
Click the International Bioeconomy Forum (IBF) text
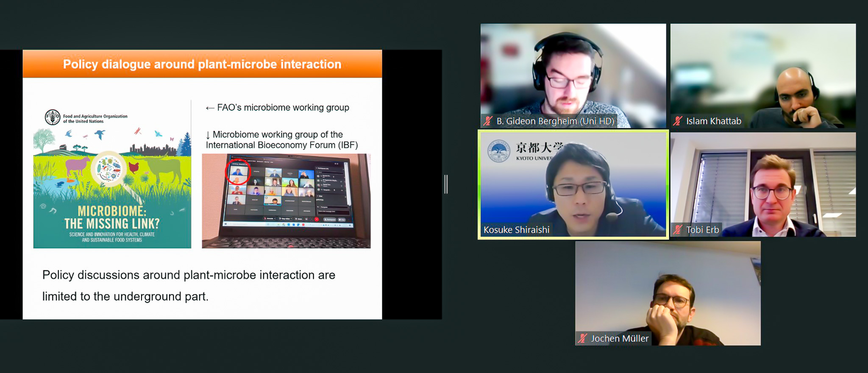(x=282, y=145)
